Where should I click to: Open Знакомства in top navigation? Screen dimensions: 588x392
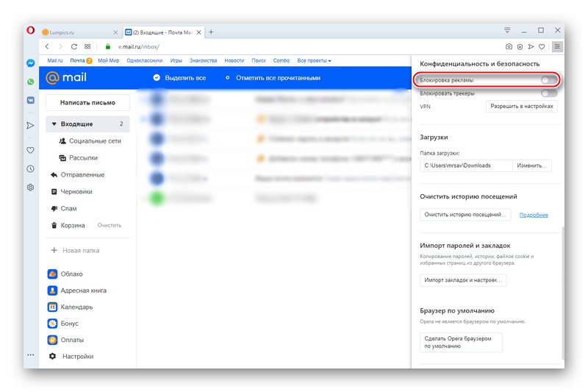click(x=204, y=60)
